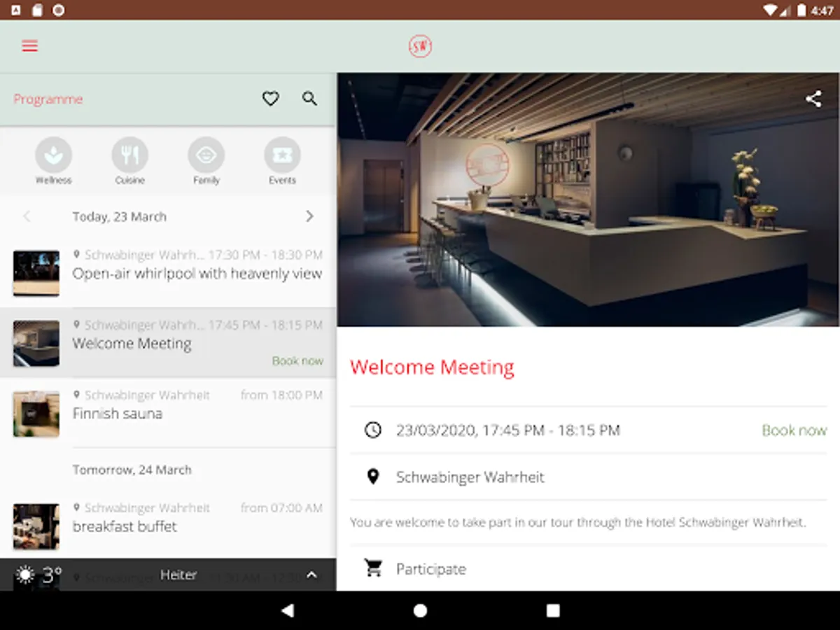Image resolution: width=840 pixels, height=630 pixels.
Task: Open the Finnish sauna entry
Action: [x=168, y=413]
